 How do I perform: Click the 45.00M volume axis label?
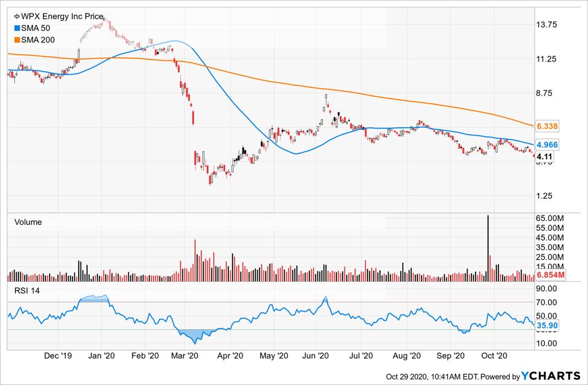(550, 238)
